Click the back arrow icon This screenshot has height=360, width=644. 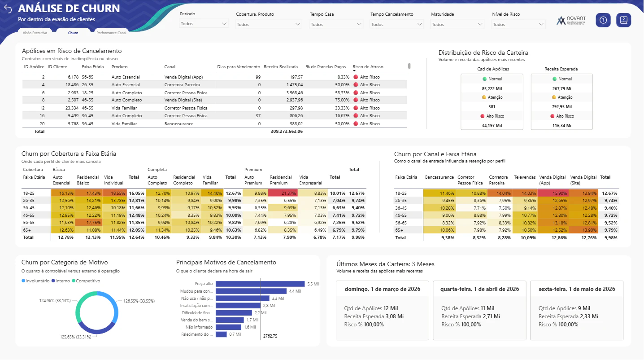click(x=8, y=9)
